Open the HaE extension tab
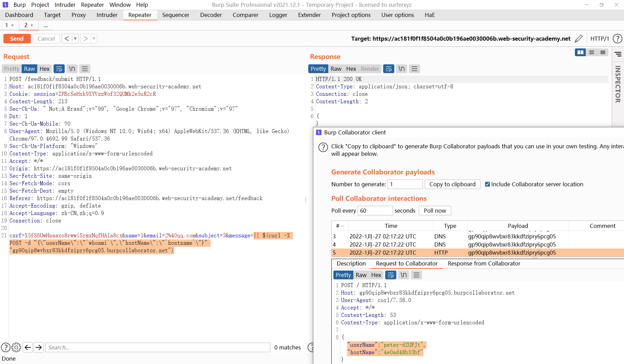 tap(430, 15)
